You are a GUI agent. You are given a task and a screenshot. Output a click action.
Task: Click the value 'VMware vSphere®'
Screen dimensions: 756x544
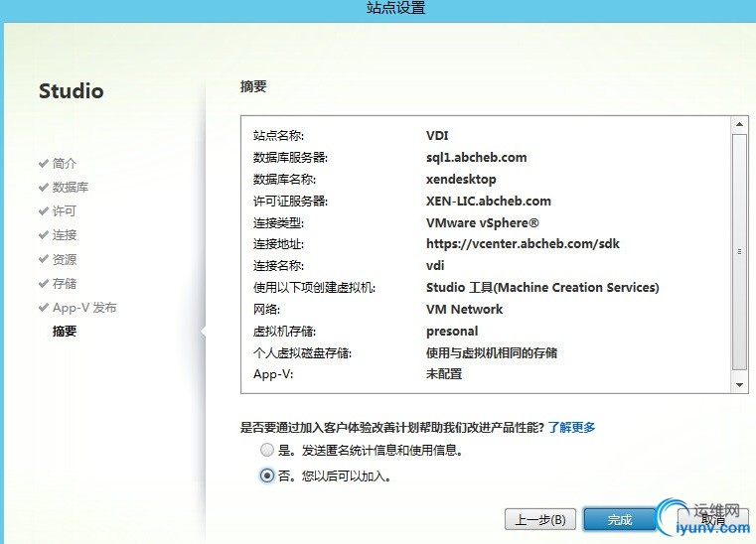(483, 222)
